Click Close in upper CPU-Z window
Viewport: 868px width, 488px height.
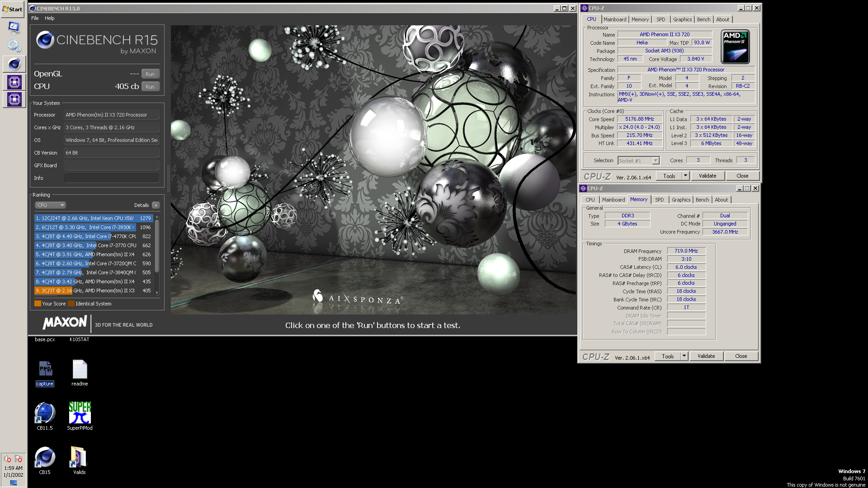[742, 176]
